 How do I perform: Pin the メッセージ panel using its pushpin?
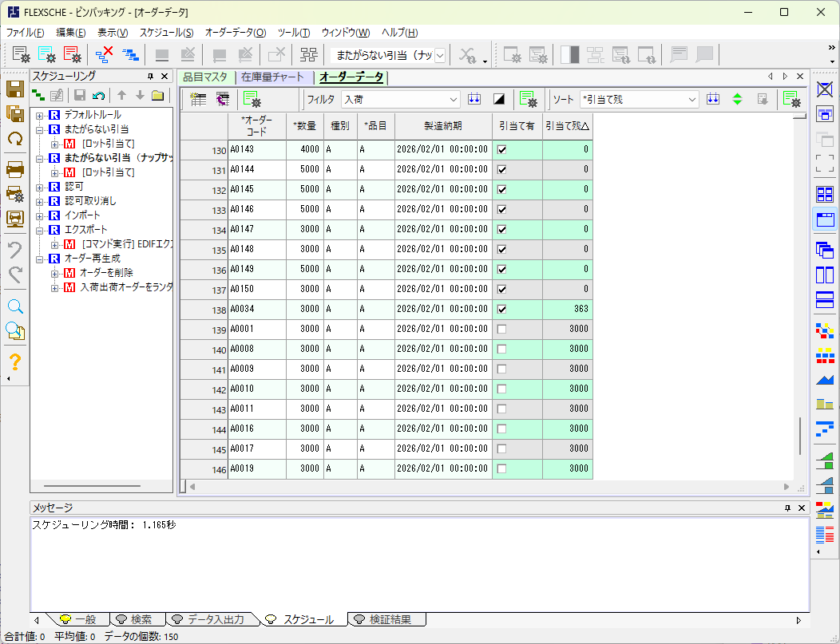(x=787, y=508)
